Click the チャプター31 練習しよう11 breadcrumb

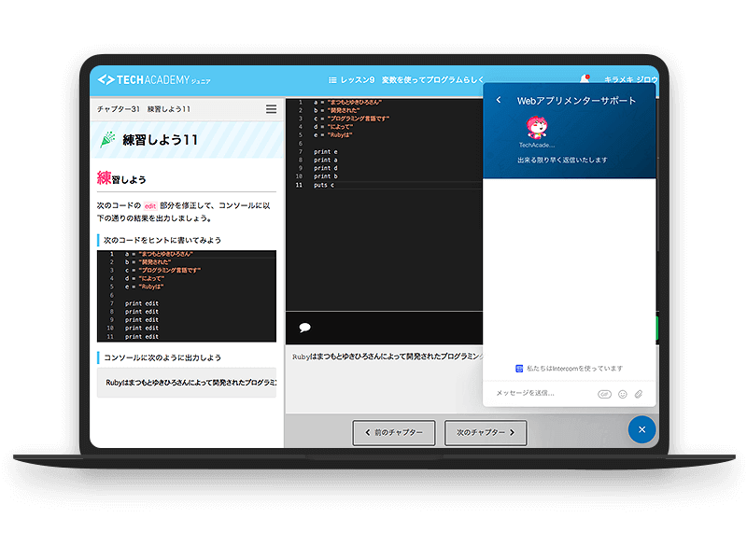(x=144, y=109)
